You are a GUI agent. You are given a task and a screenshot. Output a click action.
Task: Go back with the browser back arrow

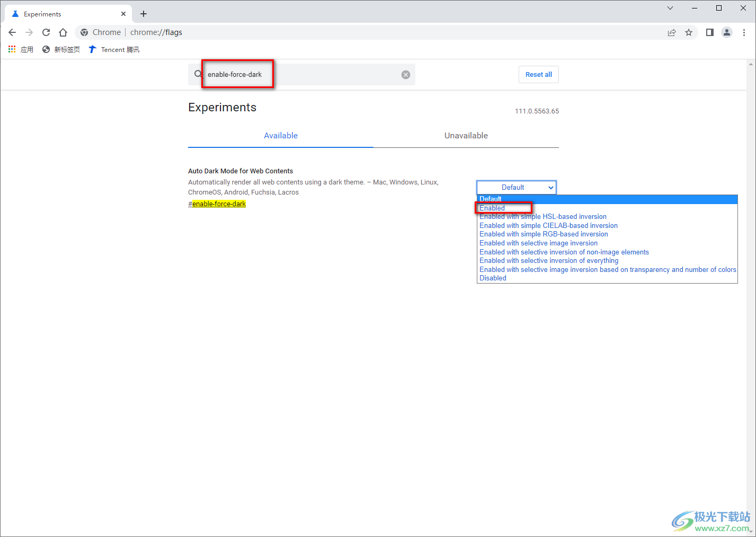tap(12, 32)
